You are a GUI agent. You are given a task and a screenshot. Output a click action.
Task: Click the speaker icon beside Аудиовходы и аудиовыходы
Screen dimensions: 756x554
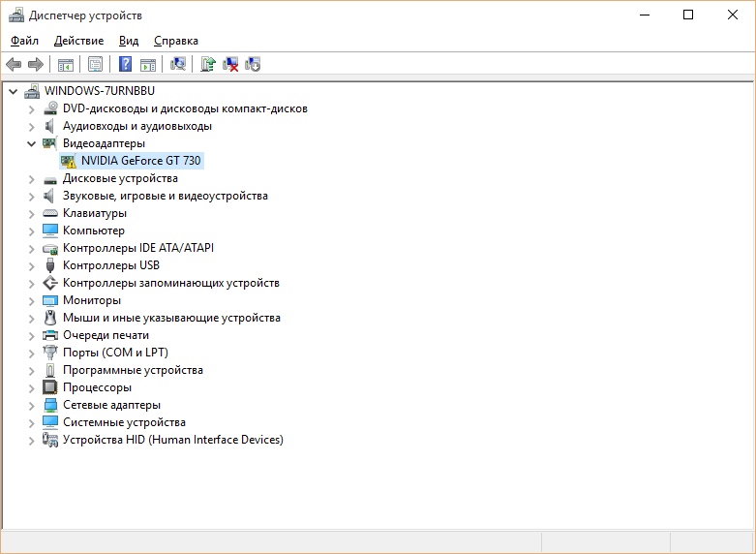point(49,126)
